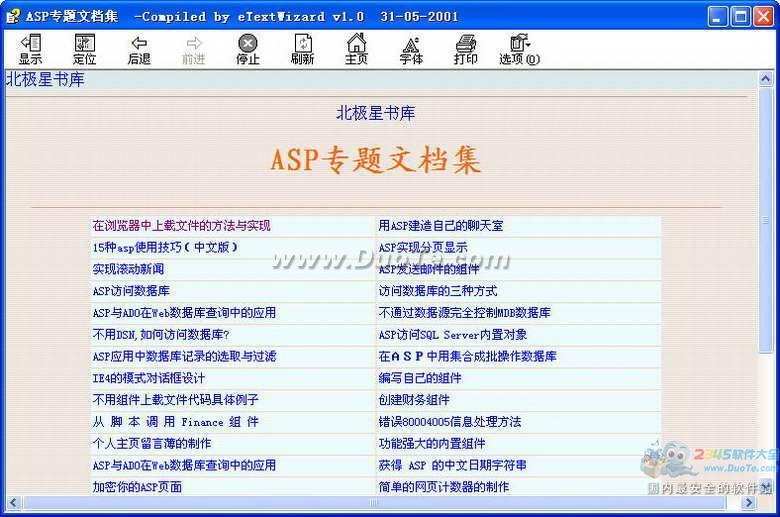Click the ASP专题文档集 orange heading
This screenshot has height=517, width=780.
[x=376, y=160]
